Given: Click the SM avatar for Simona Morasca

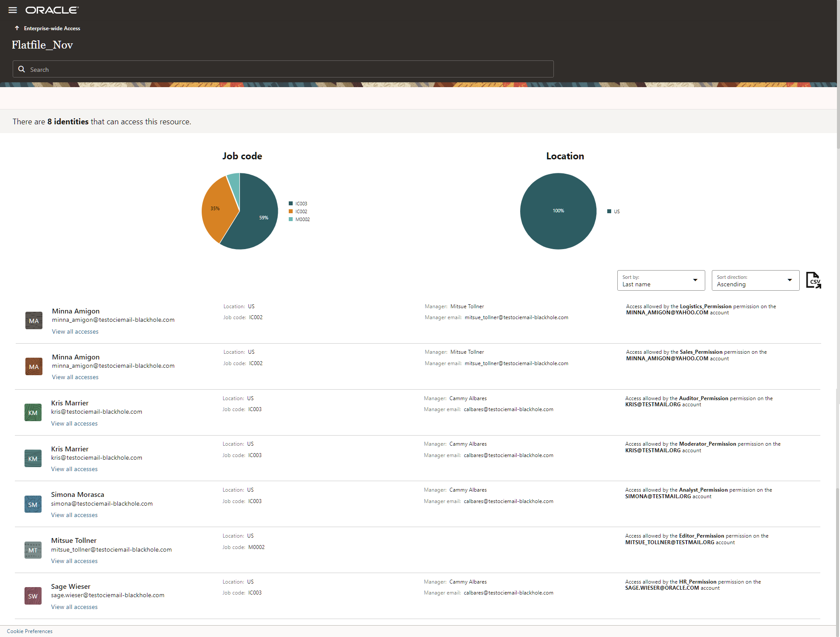Looking at the screenshot, I should coord(33,504).
